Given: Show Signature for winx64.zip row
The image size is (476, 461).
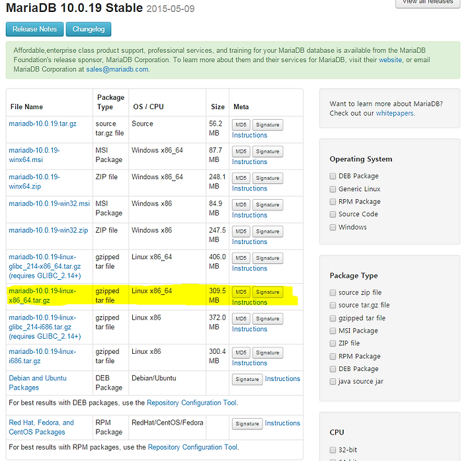Looking at the screenshot, I should [x=268, y=179].
